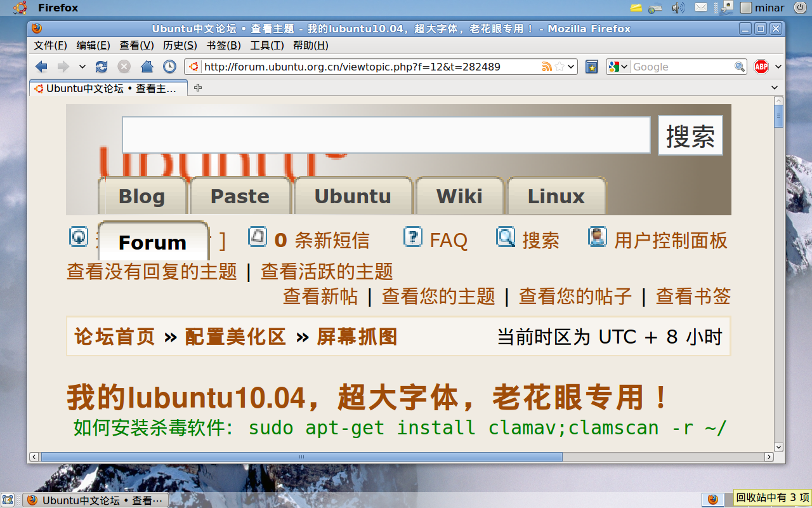Viewport: 812px width, 508px height.
Task: Open the 编辑(E) menu
Action: point(93,46)
